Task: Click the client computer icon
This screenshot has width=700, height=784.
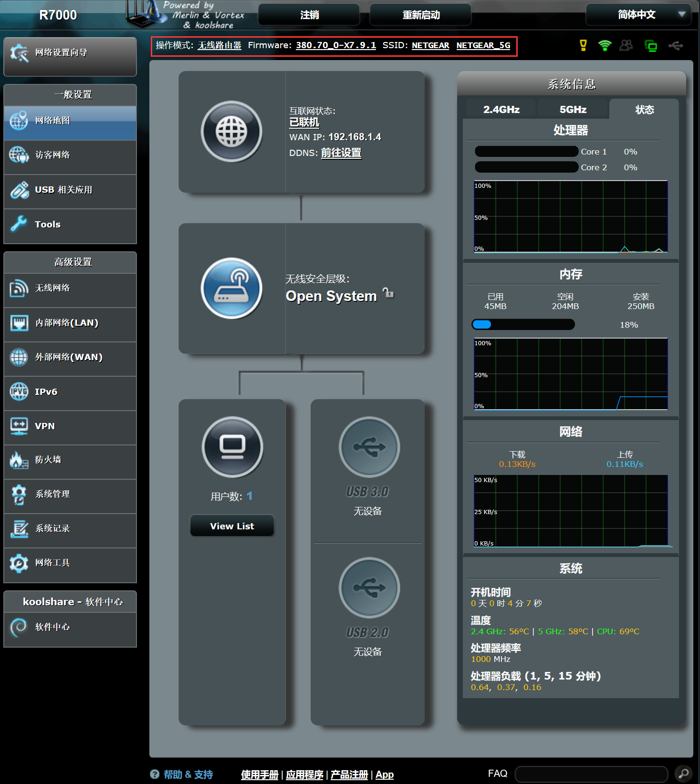Action: click(x=232, y=447)
